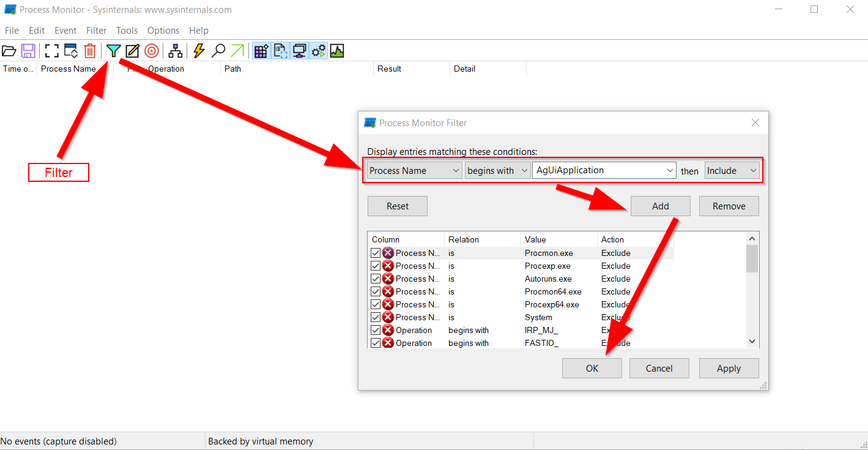
Task: Click the Action header in filter list
Action: [636, 239]
